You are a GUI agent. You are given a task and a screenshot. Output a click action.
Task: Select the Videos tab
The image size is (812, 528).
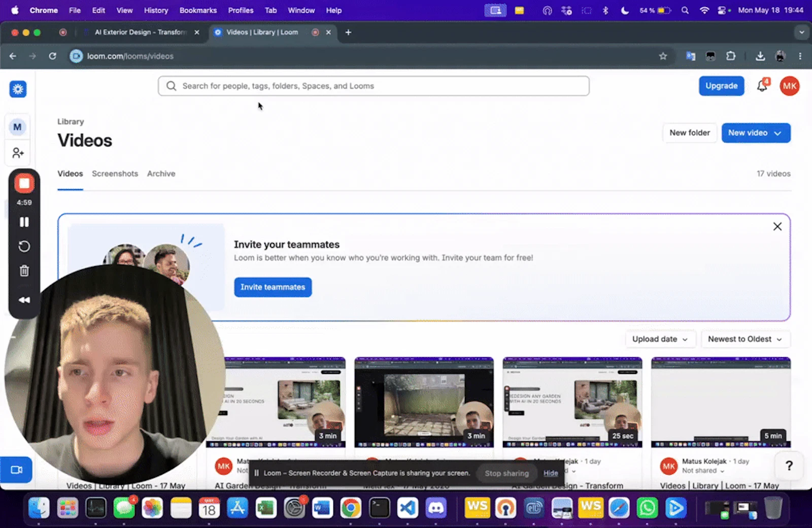pos(70,173)
